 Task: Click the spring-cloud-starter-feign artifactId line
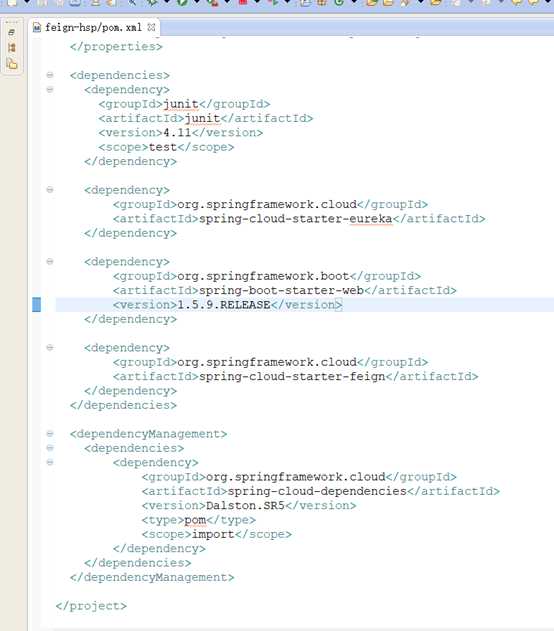pos(295,377)
